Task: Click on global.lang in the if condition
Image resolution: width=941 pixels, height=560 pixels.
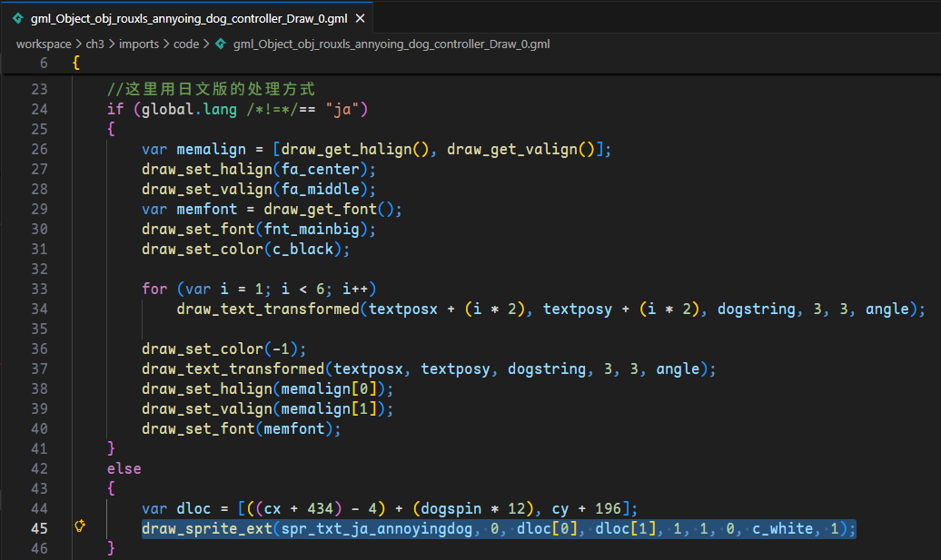Action: coord(189,109)
